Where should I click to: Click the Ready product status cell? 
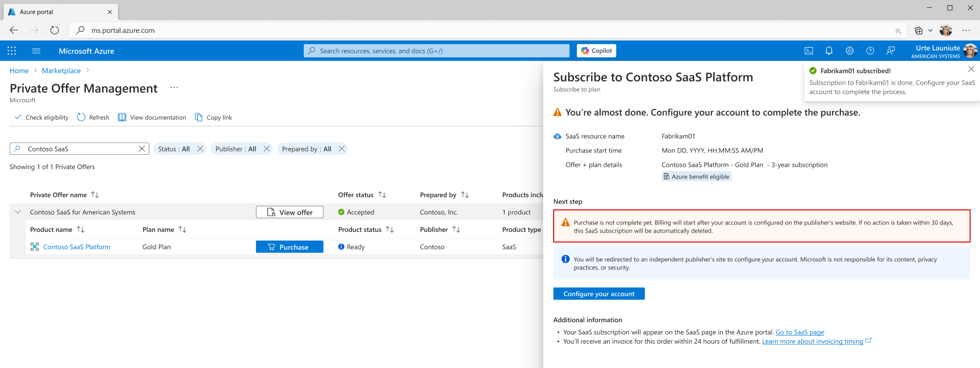[351, 247]
